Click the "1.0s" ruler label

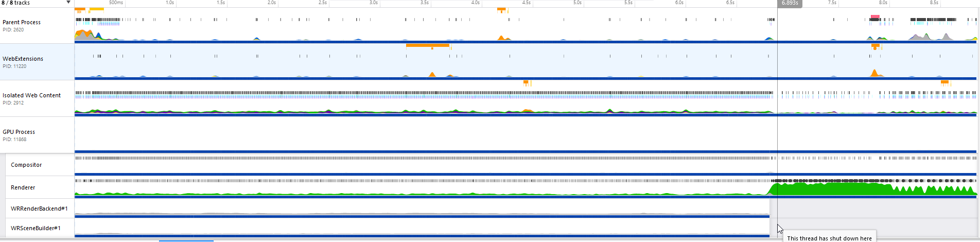[x=170, y=3]
